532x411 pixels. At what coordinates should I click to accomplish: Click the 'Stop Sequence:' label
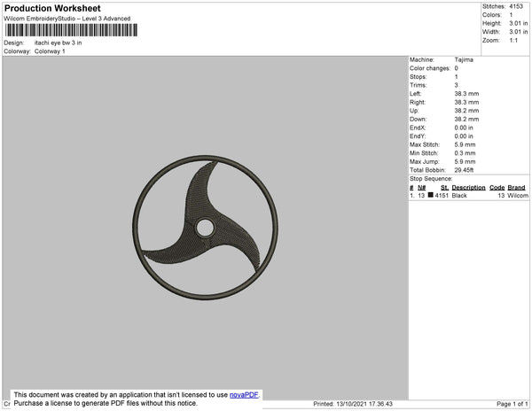[431, 179]
